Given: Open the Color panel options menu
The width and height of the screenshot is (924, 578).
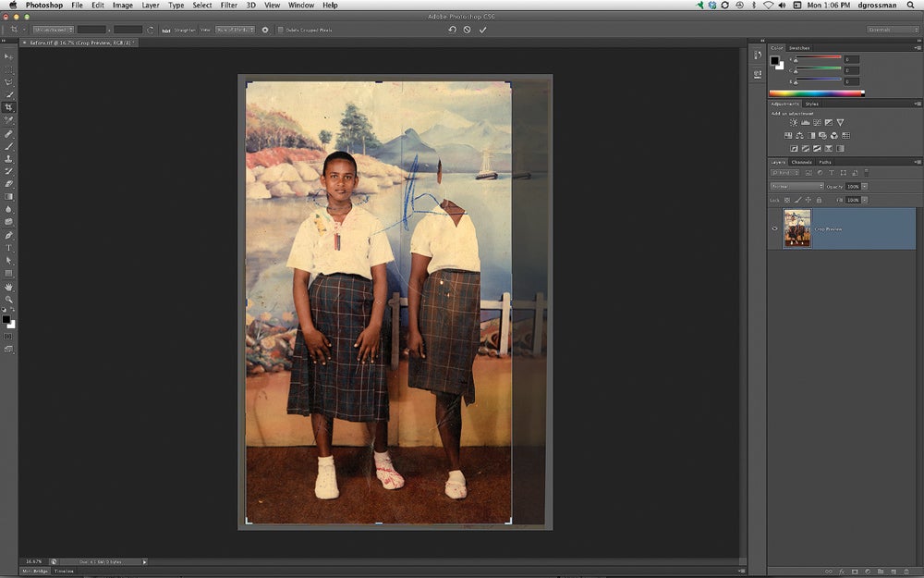Looking at the screenshot, I should pos(917,48).
